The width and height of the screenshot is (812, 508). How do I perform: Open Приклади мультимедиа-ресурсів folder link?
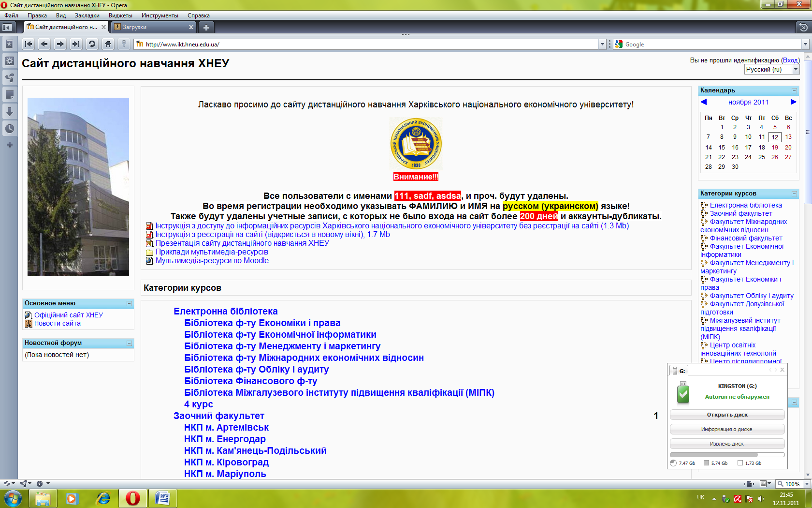click(x=212, y=252)
